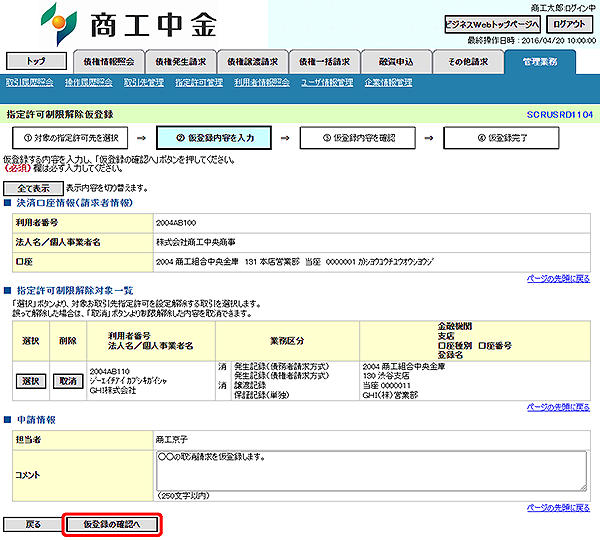Go to 取引先管理 in submenu
Viewport: 600px width, 540px height.
click(x=144, y=83)
